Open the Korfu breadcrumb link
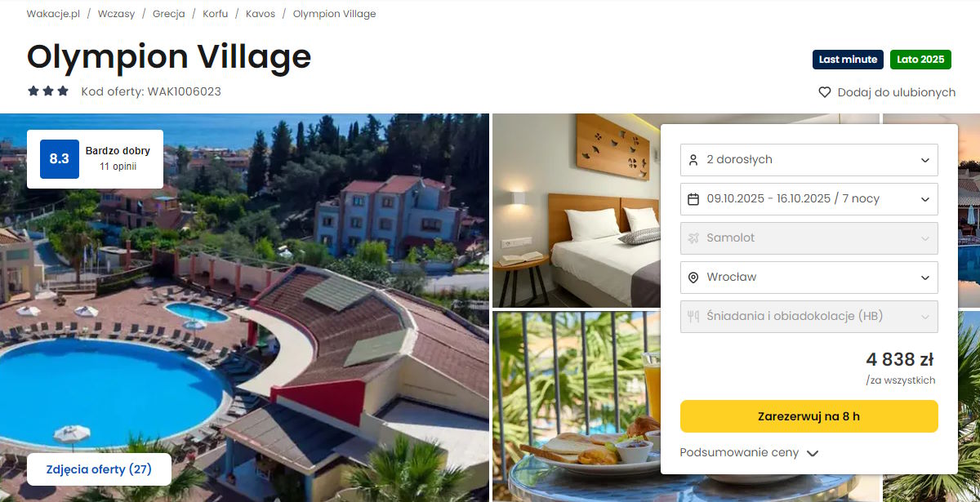Screen dimensions: 980x502 pos(216,14)
